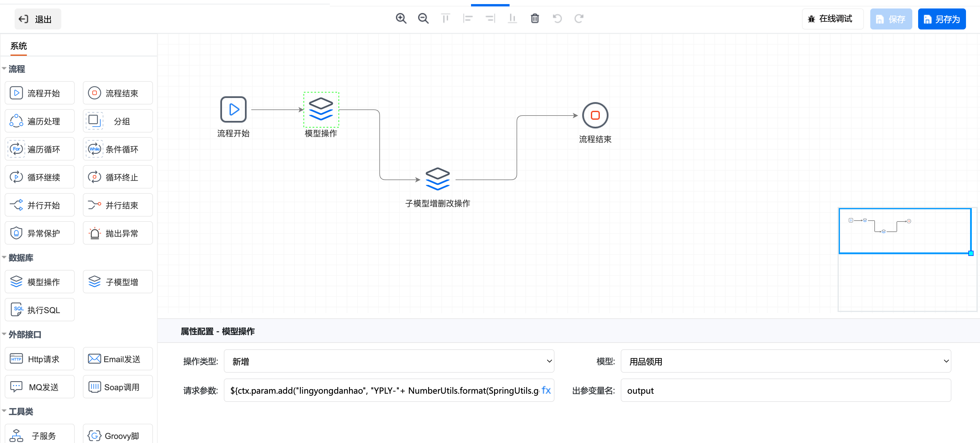Select the 抛出异常 alarm component
Screen dimensions: 980x443
point(118,233)
